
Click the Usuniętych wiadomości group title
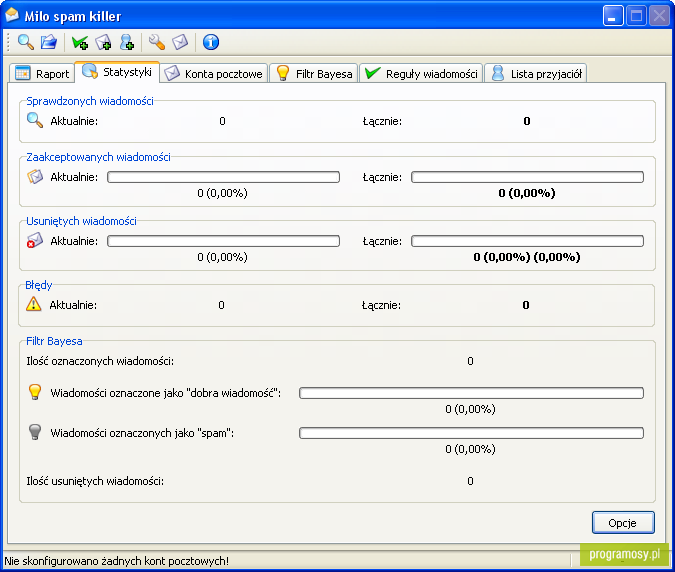pos(81,221)
